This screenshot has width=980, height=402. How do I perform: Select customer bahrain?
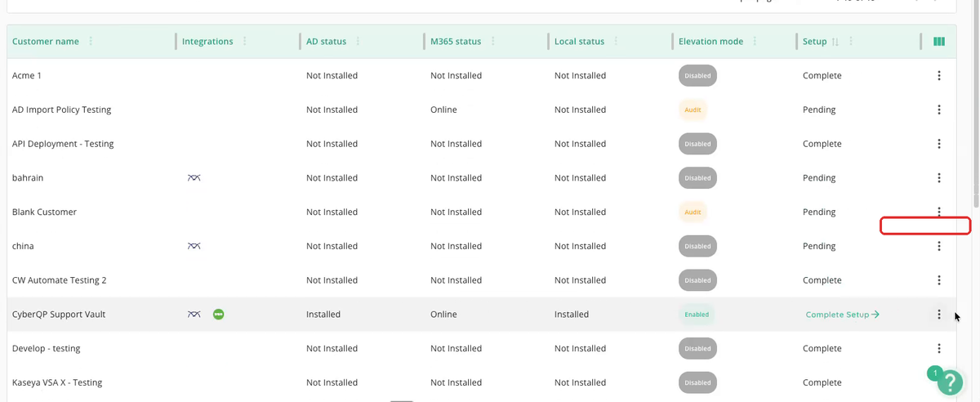[28, 177]
